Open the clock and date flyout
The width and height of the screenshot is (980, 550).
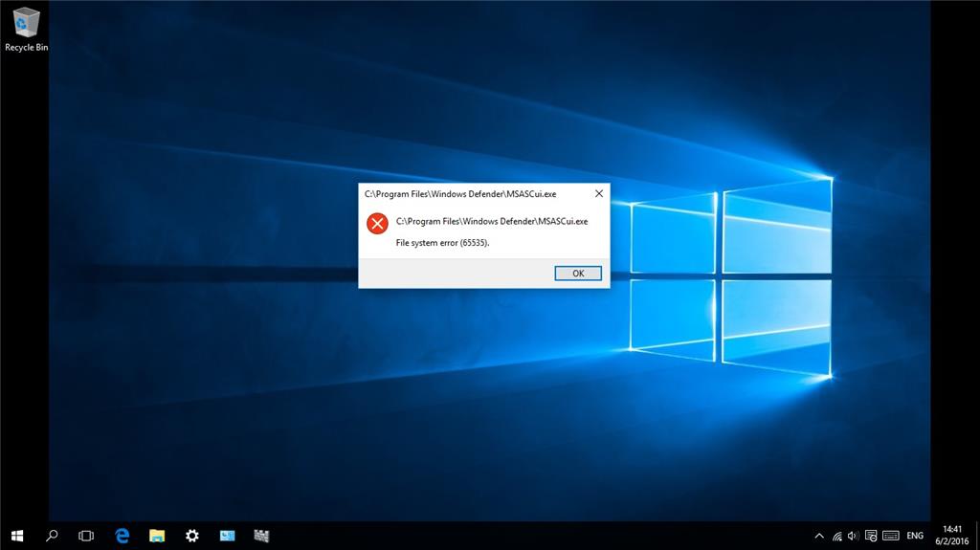coord(952,536)
